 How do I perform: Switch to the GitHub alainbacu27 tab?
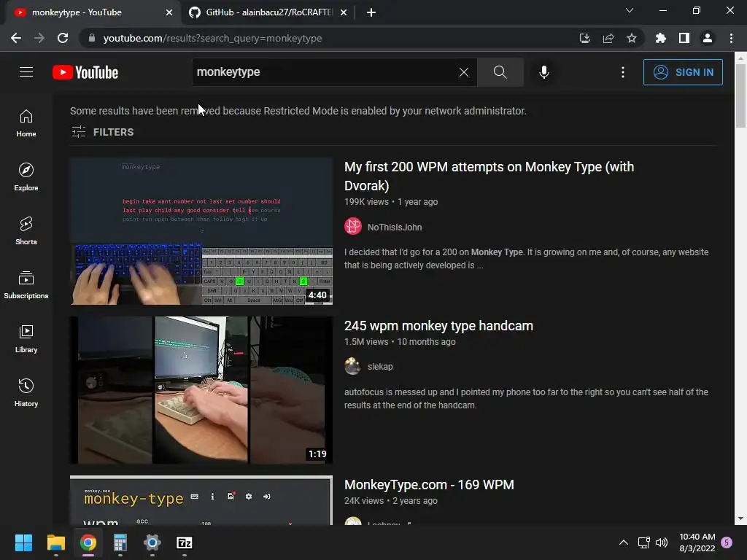pyautogui.click(x=268, y=12)
